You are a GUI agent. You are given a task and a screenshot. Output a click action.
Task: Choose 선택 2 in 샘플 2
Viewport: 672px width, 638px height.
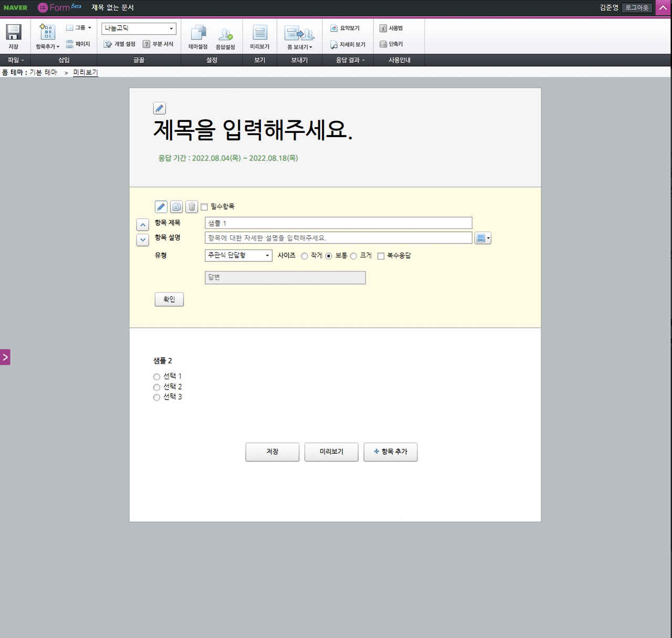click(x=156, y=387)
